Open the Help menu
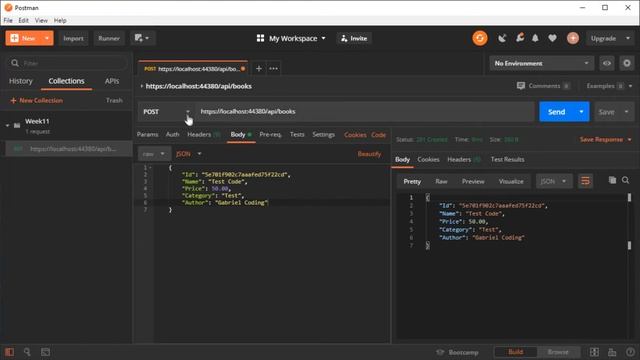This screenshot has width=640, height=360. click(60, 20)
